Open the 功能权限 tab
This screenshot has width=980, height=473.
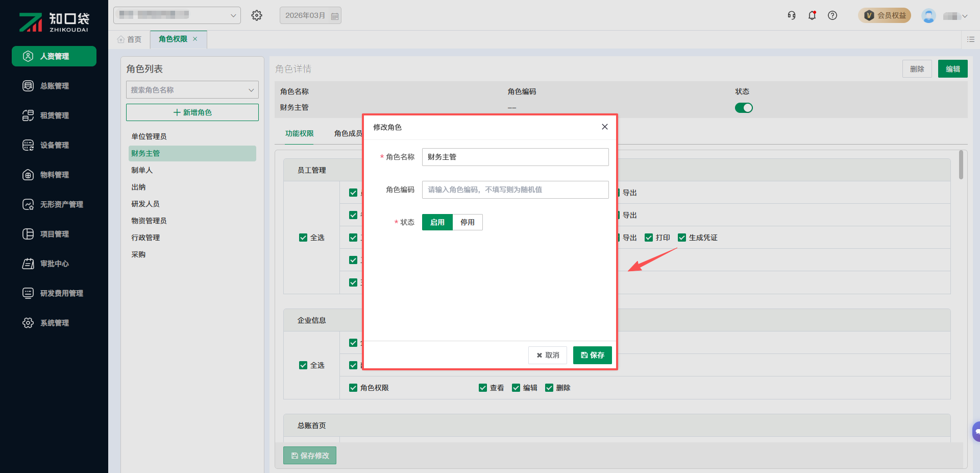click(x=300, y=133)
